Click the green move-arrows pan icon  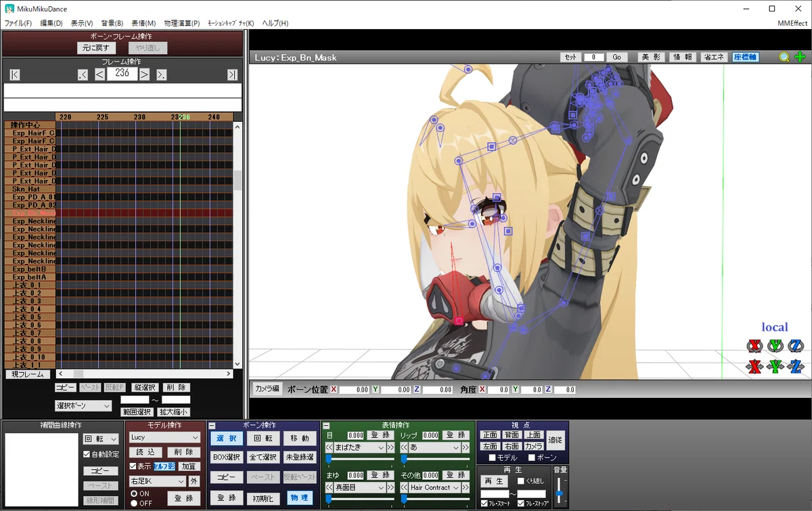[x=800, y=57]
